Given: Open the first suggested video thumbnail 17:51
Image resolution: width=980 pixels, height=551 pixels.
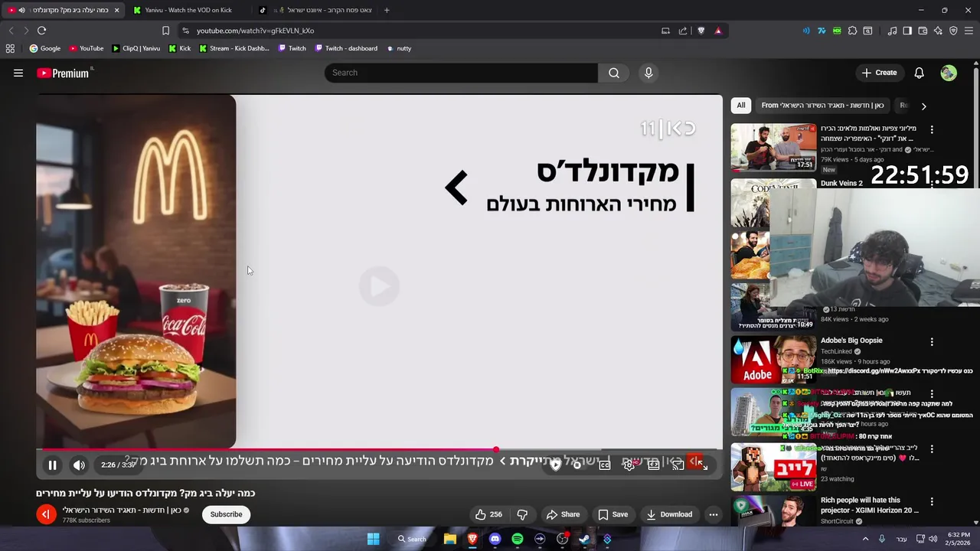Looking at the screenshot, I should 773,148.
